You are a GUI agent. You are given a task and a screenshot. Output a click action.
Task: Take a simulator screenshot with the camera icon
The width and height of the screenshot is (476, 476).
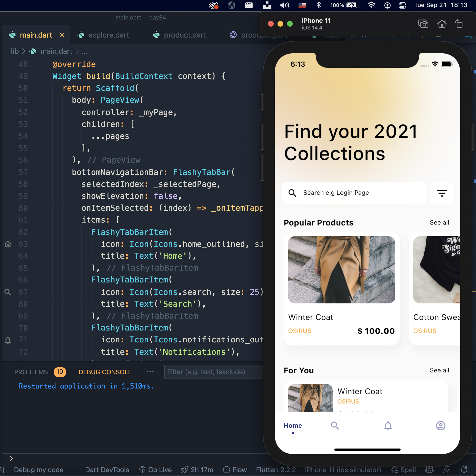(x=423, y=24)
